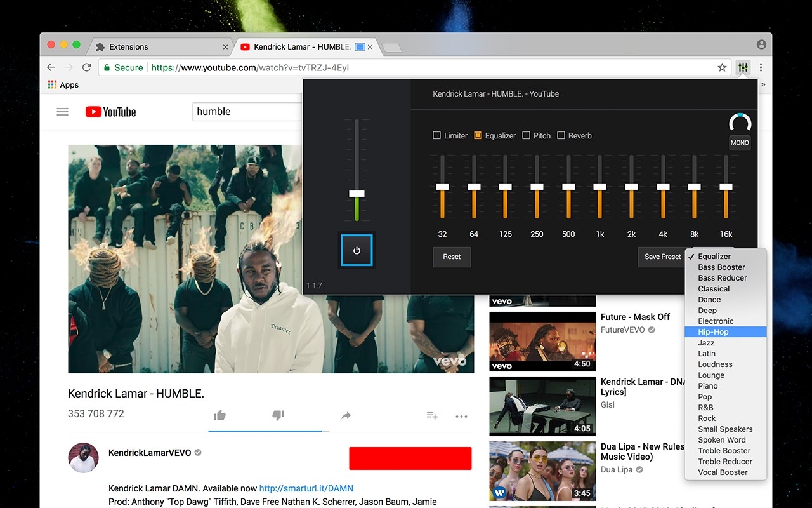Select Hip-Hop from the preset list
This screenshot has height=508, width=812.
713,332
